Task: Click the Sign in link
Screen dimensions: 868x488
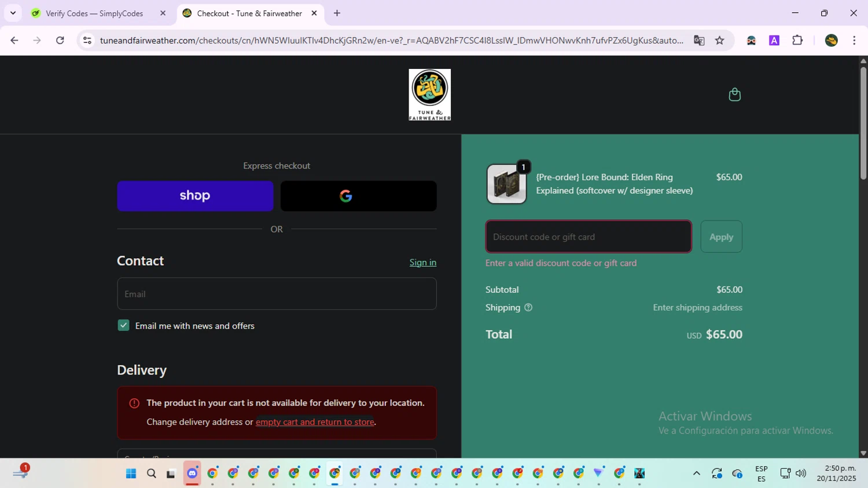Action: point(423,262)
